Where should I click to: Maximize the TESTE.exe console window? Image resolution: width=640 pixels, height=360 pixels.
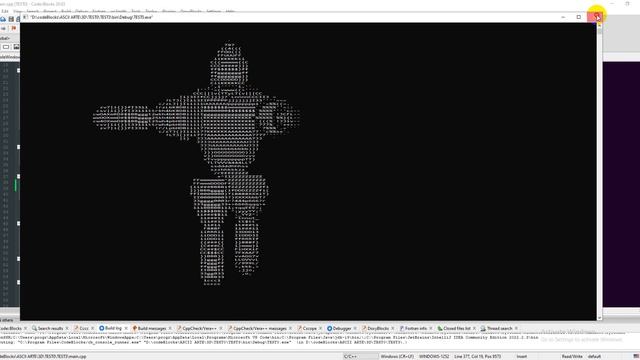click(579, 17)
